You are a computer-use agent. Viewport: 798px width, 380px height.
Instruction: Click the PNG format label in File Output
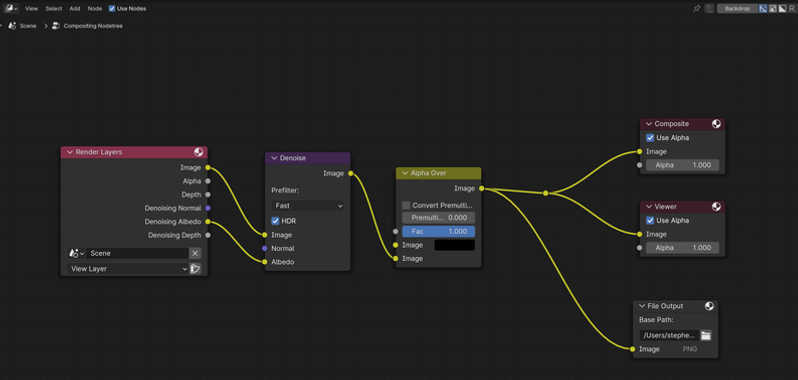(690, 349)
